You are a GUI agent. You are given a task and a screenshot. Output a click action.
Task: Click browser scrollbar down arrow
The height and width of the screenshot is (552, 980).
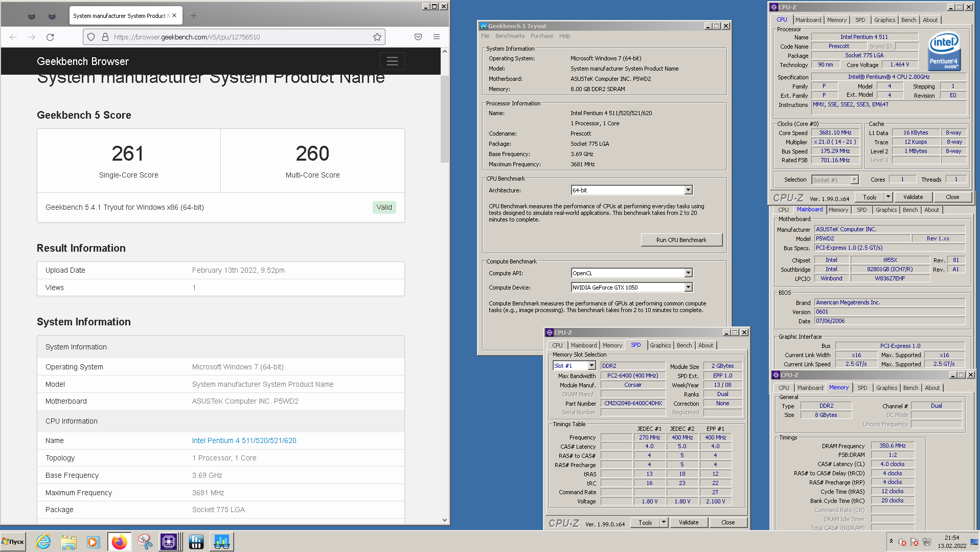pos(444,520)
